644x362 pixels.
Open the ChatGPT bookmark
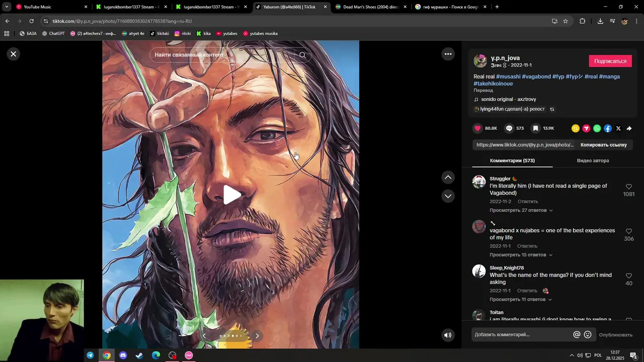53,34
